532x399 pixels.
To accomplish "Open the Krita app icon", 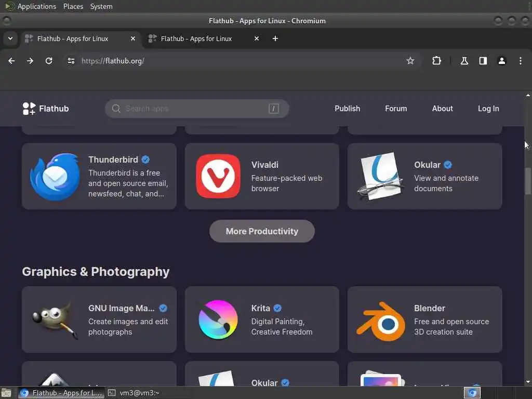I will pyautogui.click(x=218, y=320).
